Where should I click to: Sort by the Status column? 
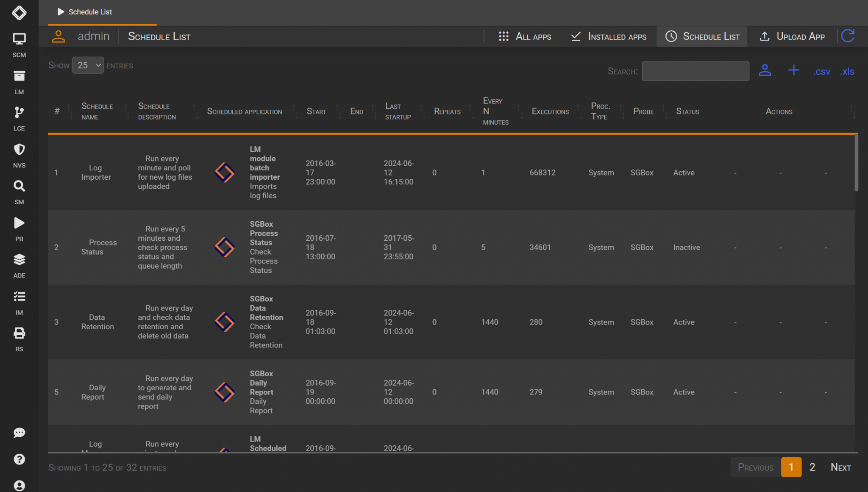point(687,111)
